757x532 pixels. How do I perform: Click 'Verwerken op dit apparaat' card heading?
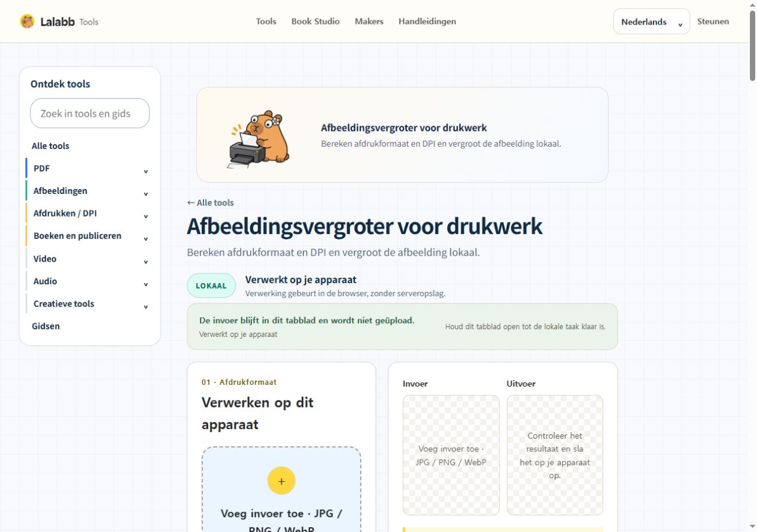pyautogui.click(x=258, y=413)
